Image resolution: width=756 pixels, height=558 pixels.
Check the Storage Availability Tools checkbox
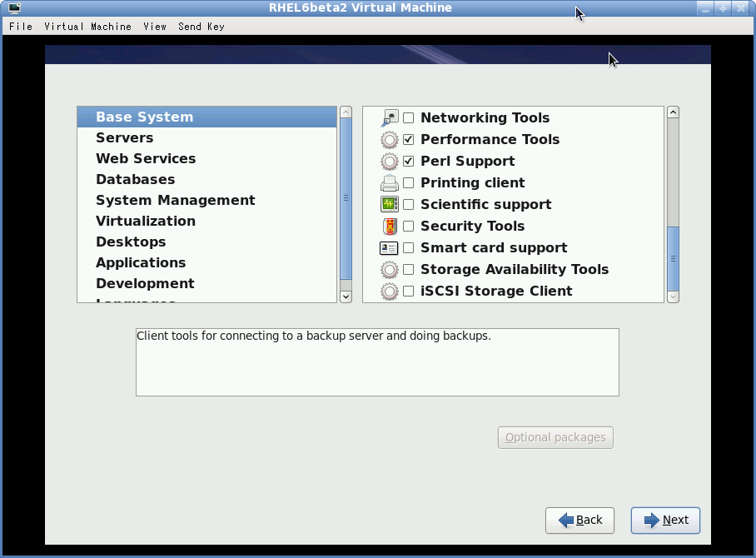pos(408,269)
